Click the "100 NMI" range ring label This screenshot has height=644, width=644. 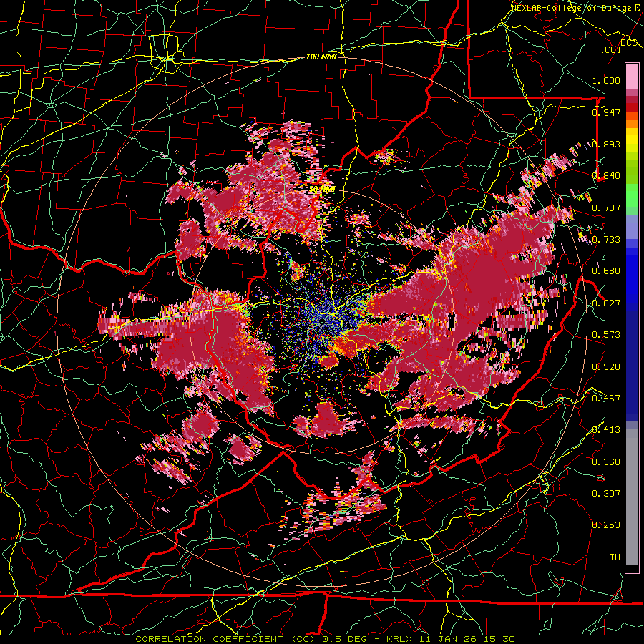tap(321, 57)
